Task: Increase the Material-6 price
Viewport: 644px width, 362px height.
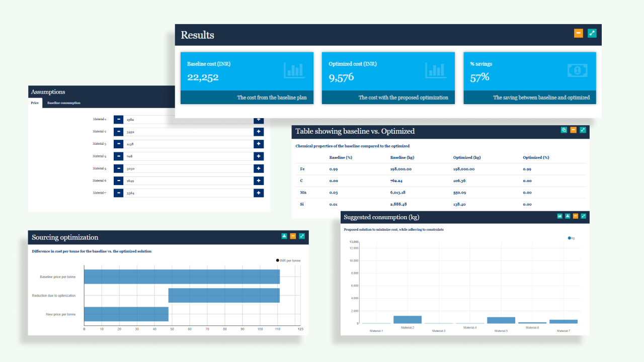Action: [x=259, y=181]
